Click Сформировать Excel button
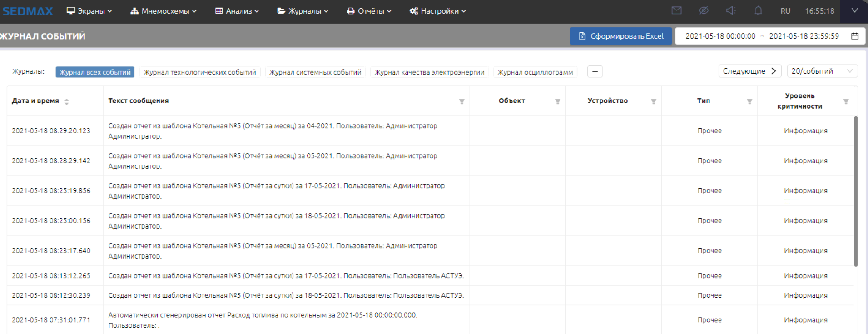Viewport: 868px width, 334px height. (621, 36)
